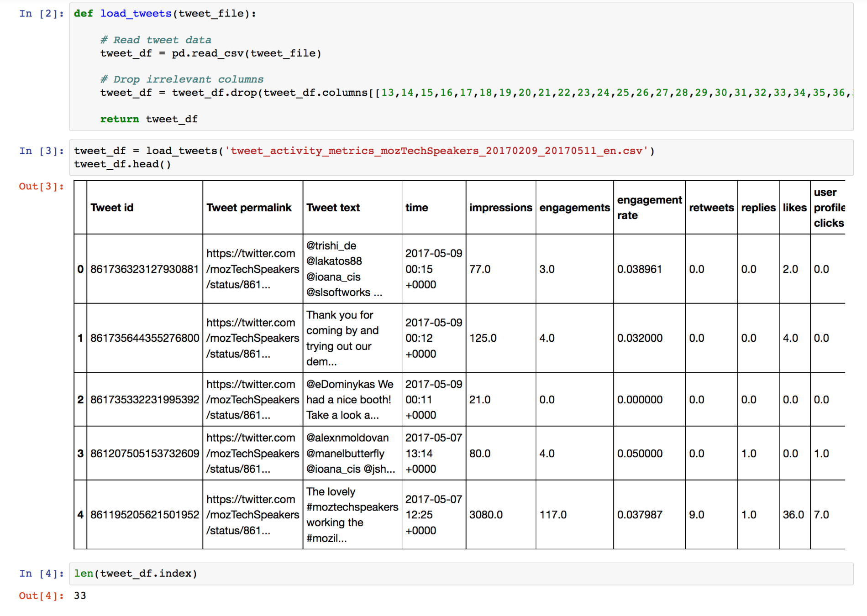The width and height of the screenshot is (867, 616).
Task: Click the impressions value 80.0
Action: pos(480,454)
